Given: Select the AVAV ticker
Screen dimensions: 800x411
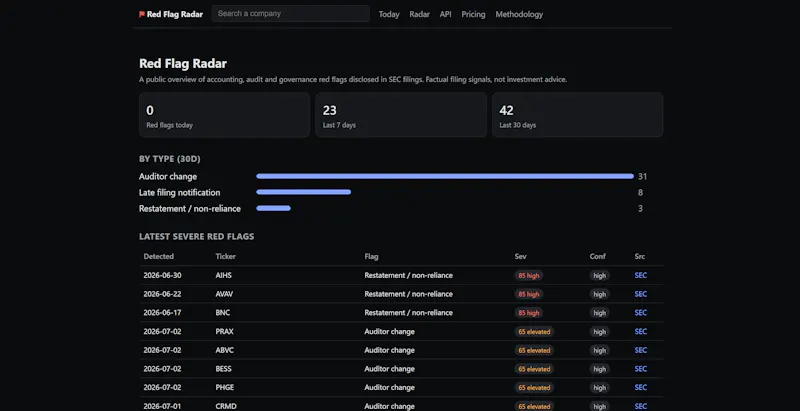Looking at the screenshot, I should tap(224, 294).
